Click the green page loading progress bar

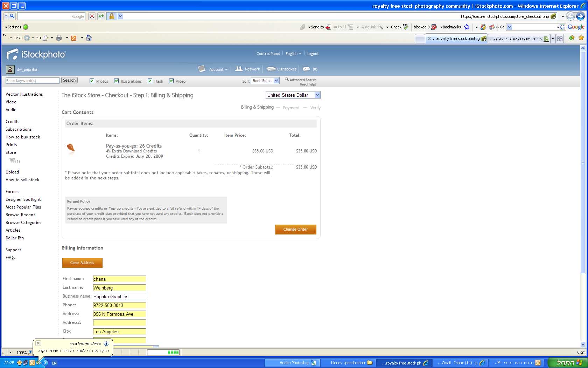[163, 352]
